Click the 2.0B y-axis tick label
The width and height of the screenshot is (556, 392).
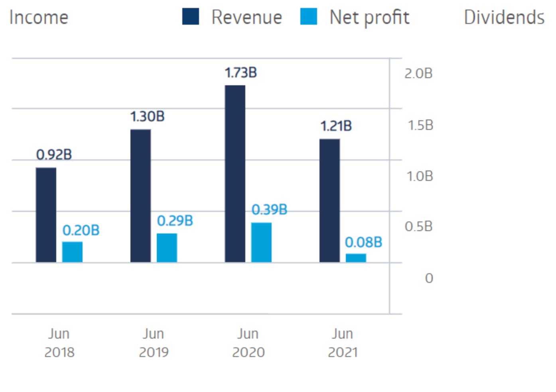pos(418,74)
